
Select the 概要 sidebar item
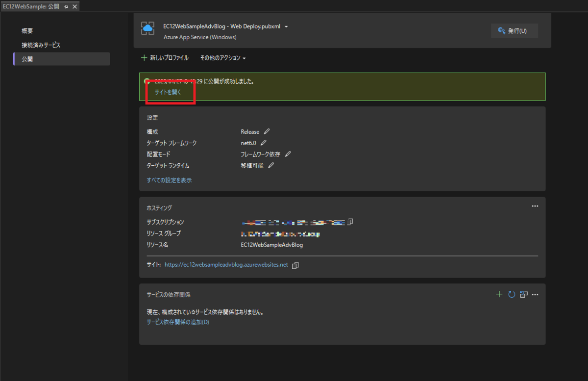coord(27,31)
